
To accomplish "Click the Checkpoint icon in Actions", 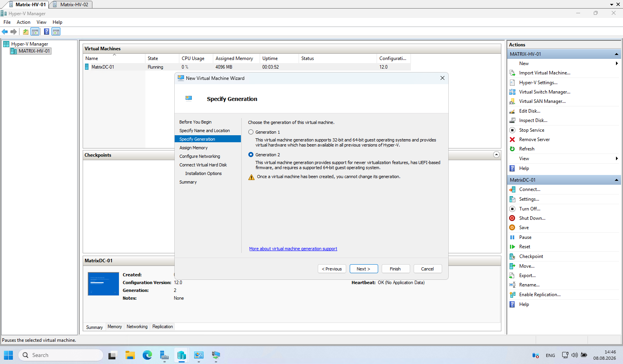I will pos(512,256).
